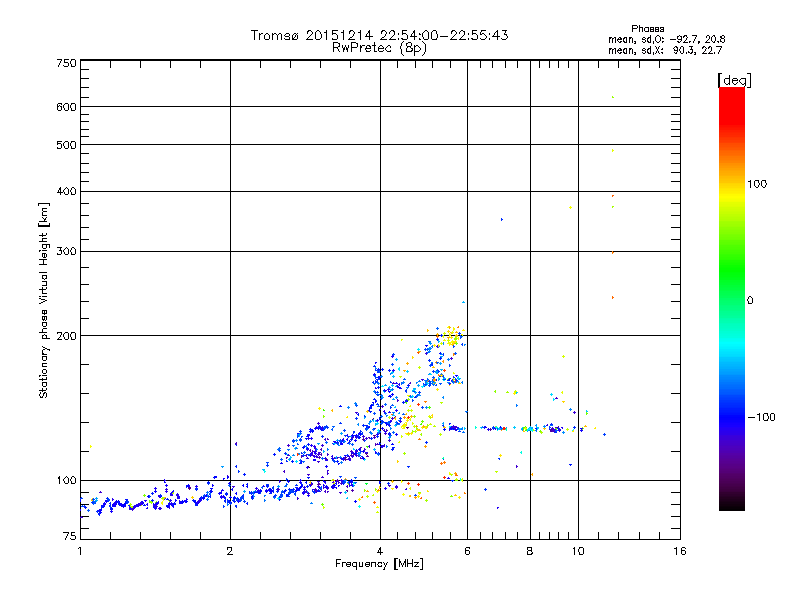Click the y-axis label "750"
The width and height of the screenshot is (800, 600).
point(66,63)
